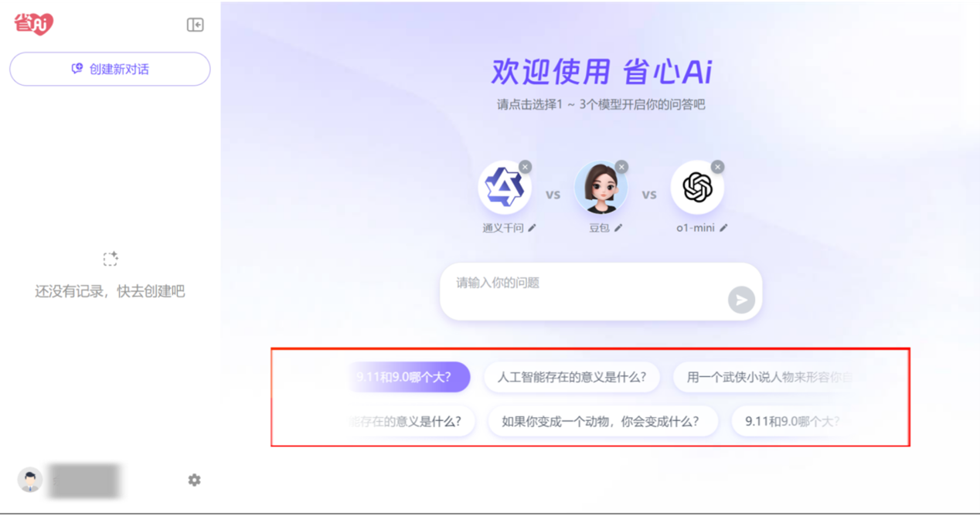Open the user profile avatar at the bottom left

pyautogui.click(x=29, y=480)
